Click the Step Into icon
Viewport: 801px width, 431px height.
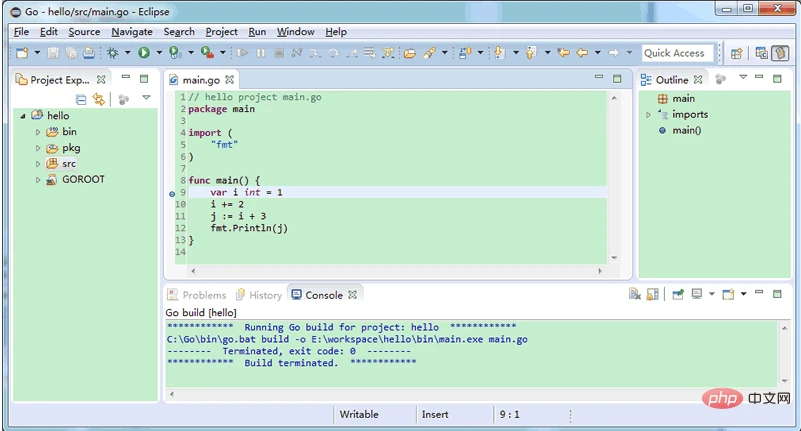coord(315,53)
